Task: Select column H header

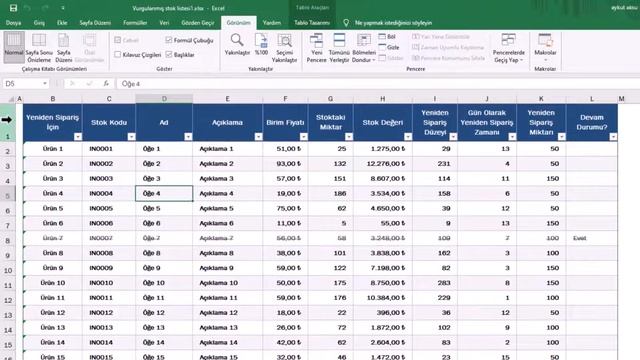Action: click(x=382, y=99)
